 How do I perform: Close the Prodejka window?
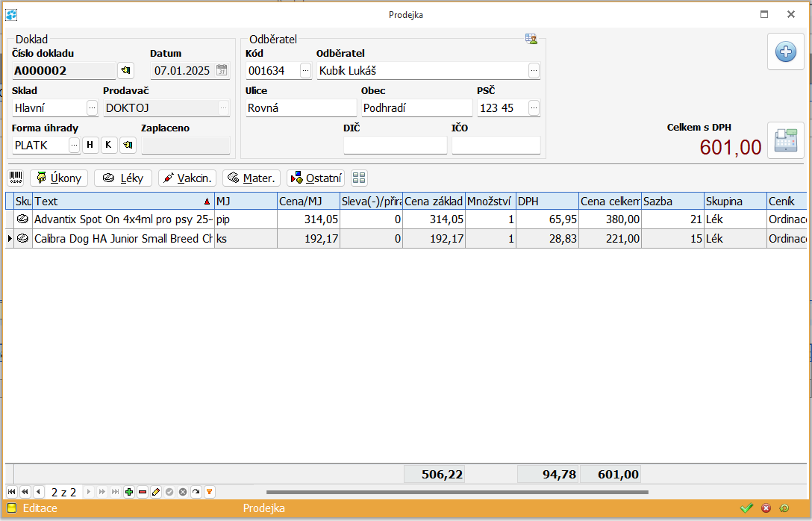pyautogui.click(x=791, y=14)
